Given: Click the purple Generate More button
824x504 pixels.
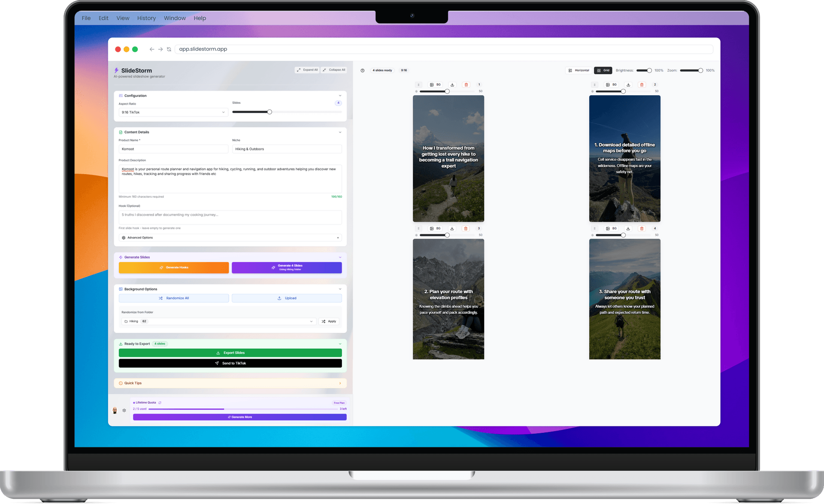Looking at the screenshot, I should point(239,417).
